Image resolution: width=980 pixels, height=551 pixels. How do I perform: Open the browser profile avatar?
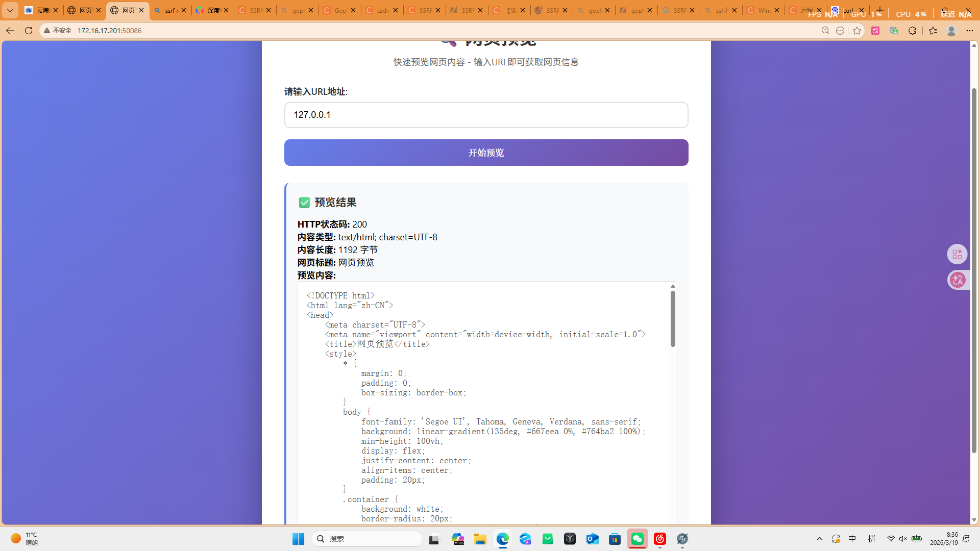coord(951,31)
